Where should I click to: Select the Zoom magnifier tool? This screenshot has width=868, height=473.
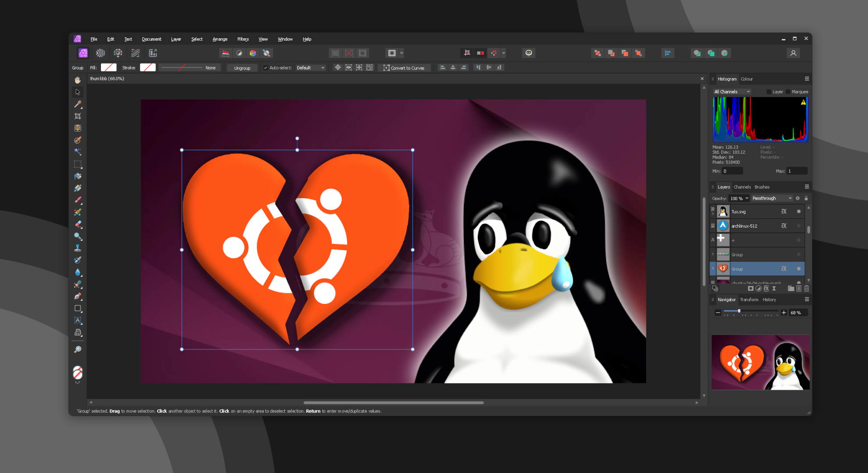(78, 349)
